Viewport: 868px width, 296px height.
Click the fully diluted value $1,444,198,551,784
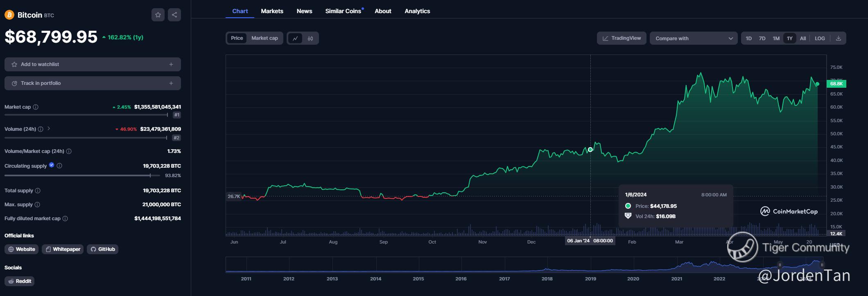pos(158,219)
